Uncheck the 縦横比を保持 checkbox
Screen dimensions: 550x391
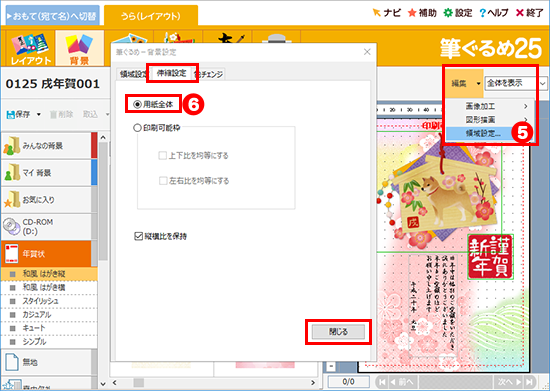click(x=139, y=236)
